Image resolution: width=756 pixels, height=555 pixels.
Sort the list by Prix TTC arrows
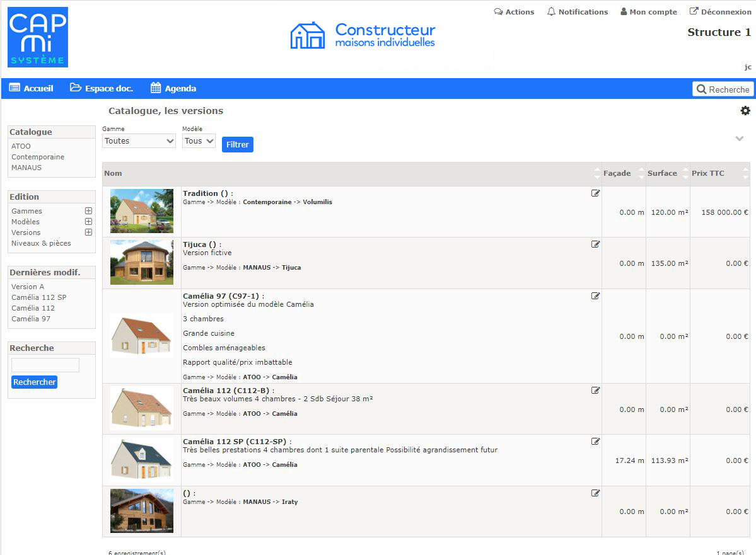745,173
